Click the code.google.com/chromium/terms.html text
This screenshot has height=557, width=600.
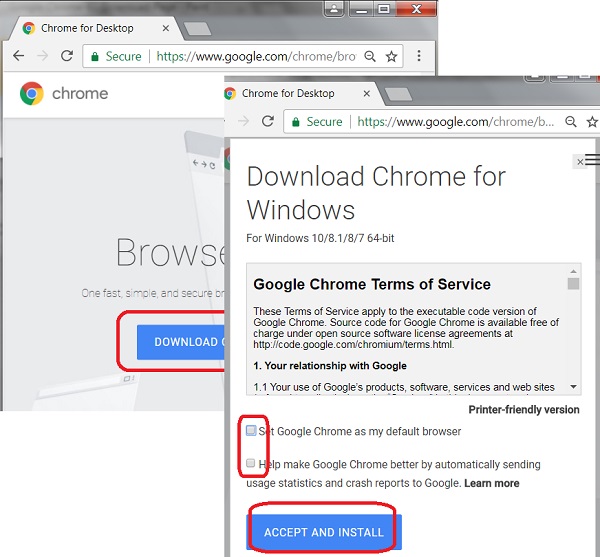[x=353, y=344]
